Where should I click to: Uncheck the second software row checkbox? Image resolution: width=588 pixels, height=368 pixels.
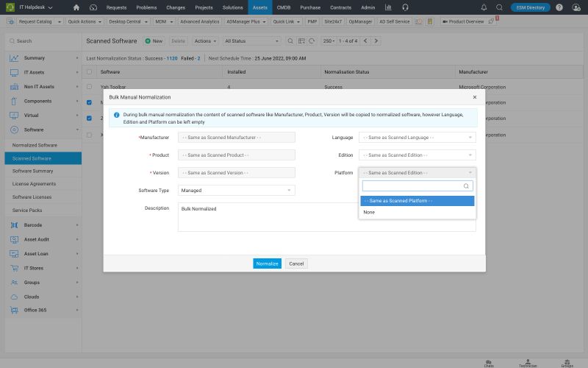point(89,102)
